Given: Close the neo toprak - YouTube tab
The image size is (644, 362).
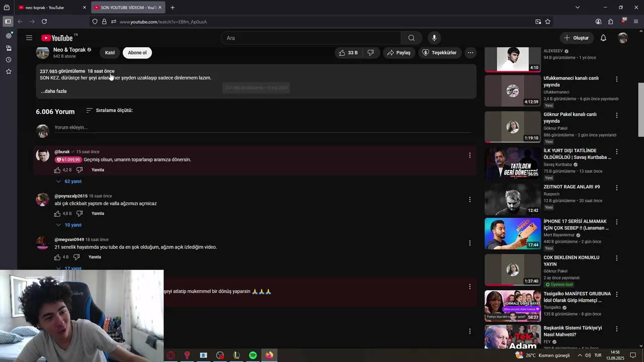Looking at the screenshot, I should click(85, 8).
